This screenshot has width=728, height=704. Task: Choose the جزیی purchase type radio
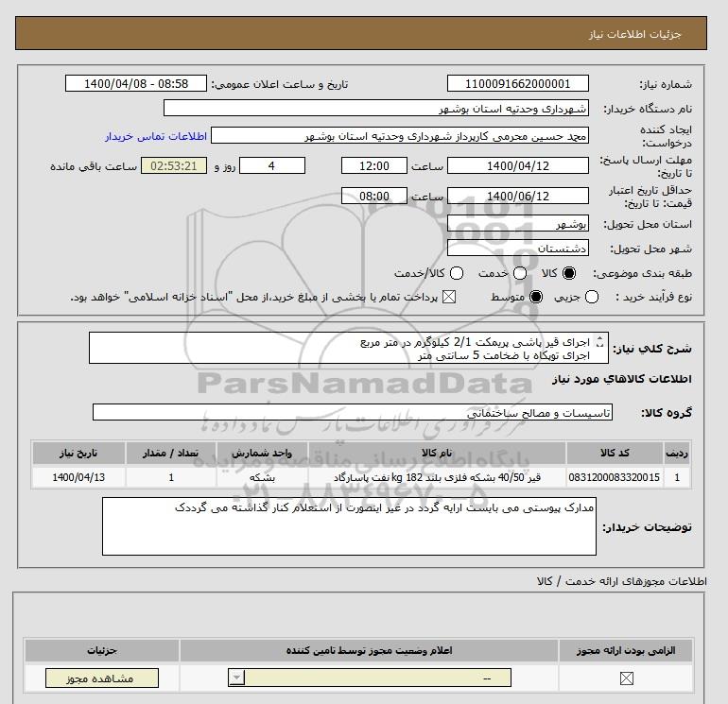(x=592, y=297)
